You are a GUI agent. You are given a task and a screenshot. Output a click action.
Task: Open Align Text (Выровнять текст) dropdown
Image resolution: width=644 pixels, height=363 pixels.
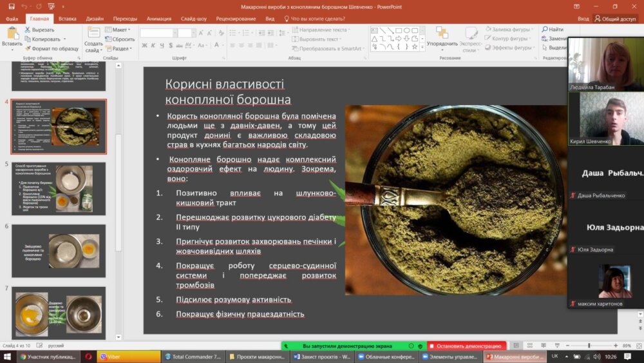(x=317, y=39)
